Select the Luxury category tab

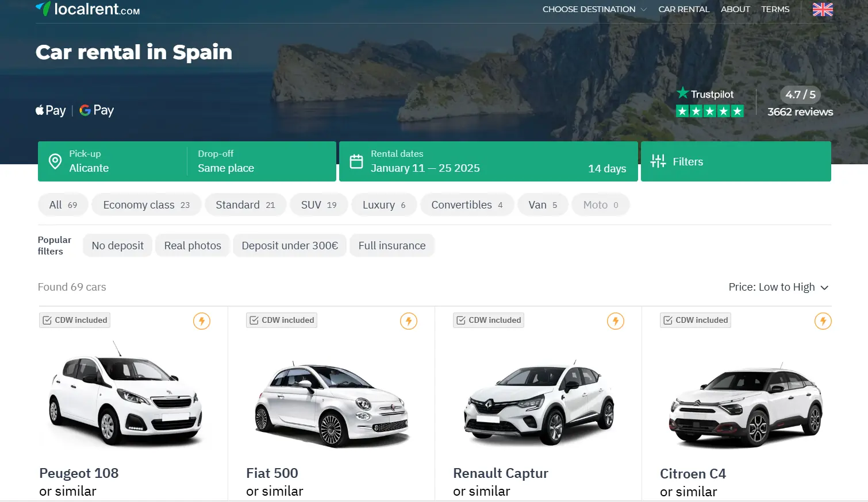click(384, 205)
